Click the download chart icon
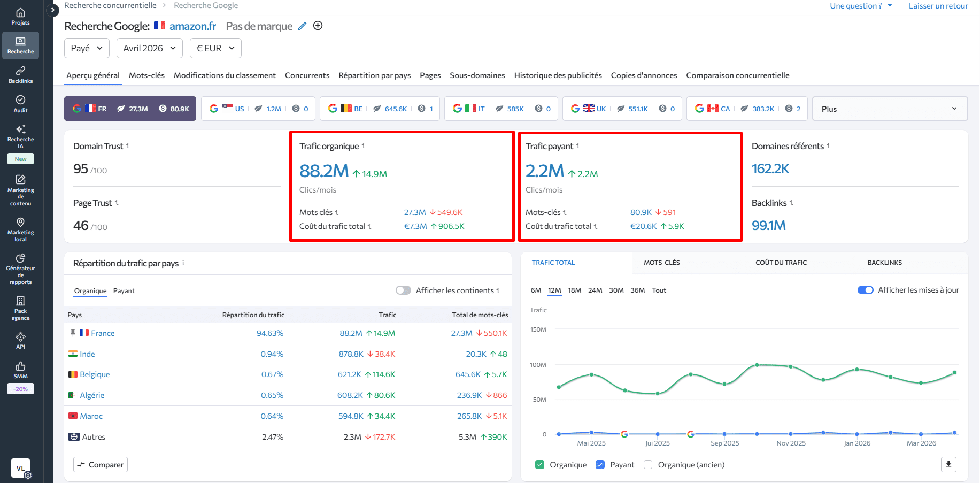 (948, 464)
